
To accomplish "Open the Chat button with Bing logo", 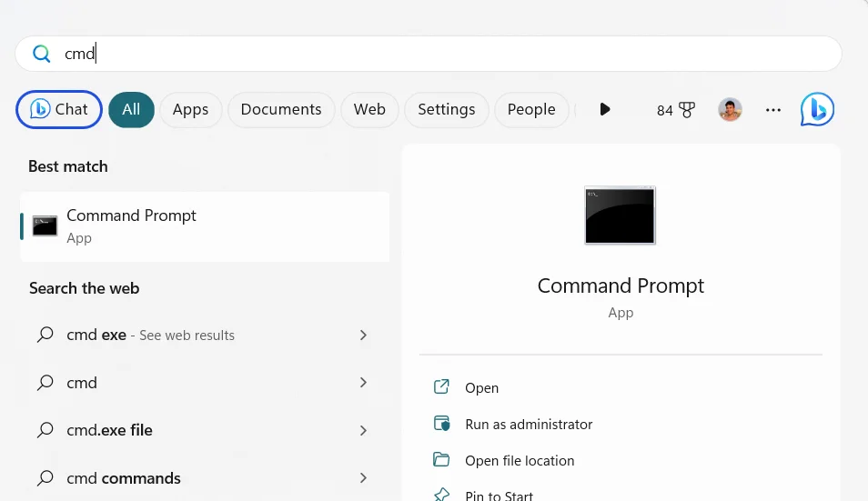I will [59, 110].
